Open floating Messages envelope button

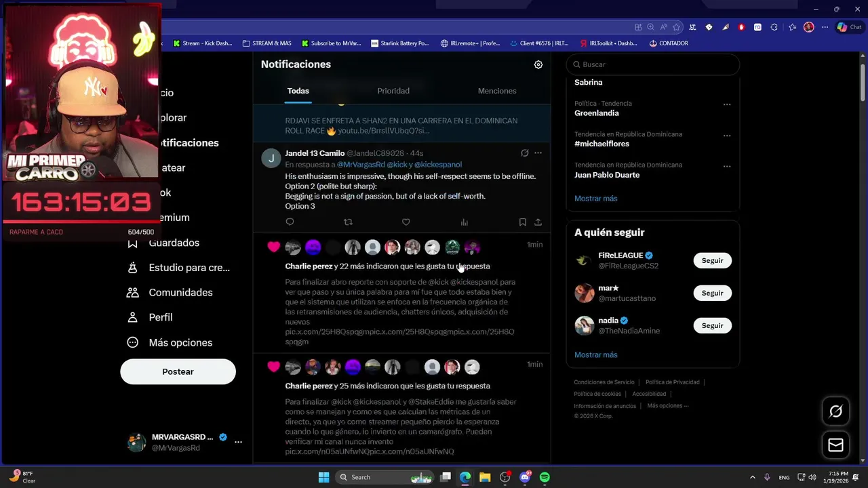835,445
